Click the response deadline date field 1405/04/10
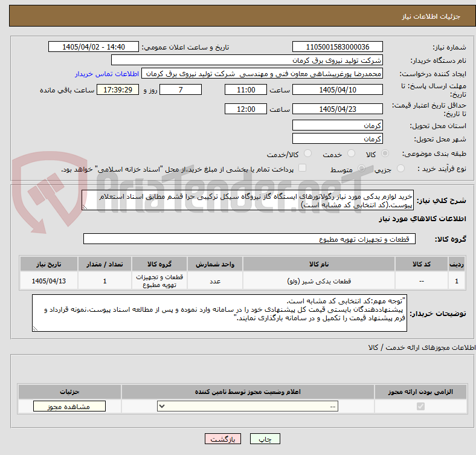Viewport: 476px width, 455px height. [x=337, y=90]
